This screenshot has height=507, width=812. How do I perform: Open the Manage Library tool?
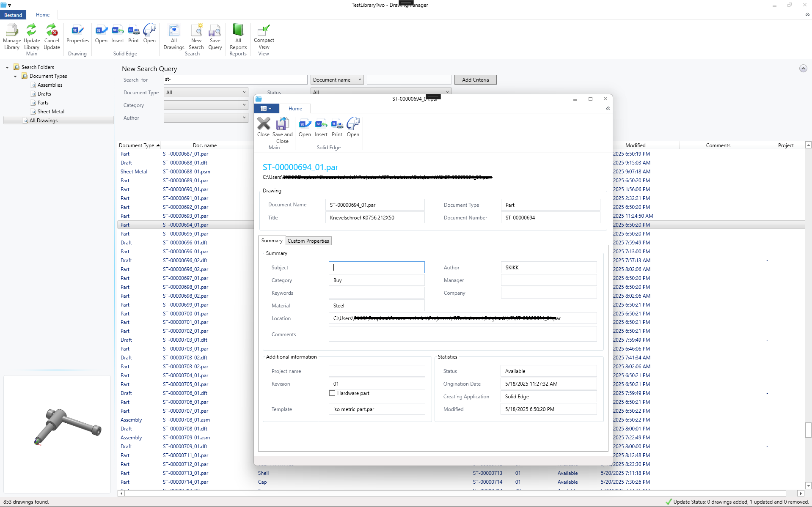pos(11,37)
